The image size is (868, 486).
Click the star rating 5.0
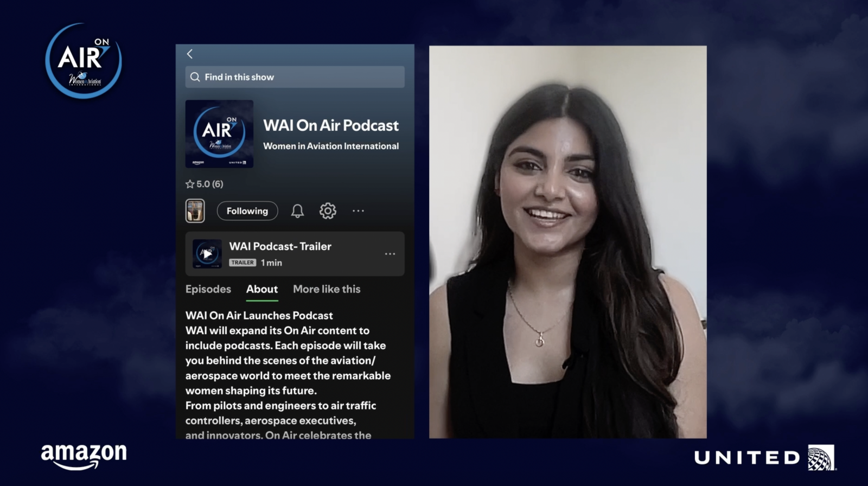[x=205, y=184]
